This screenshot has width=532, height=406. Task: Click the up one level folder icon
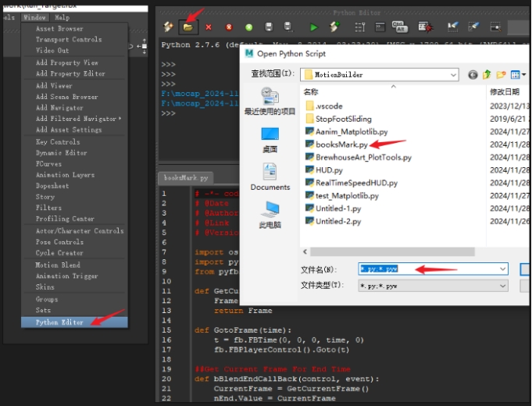487,75
